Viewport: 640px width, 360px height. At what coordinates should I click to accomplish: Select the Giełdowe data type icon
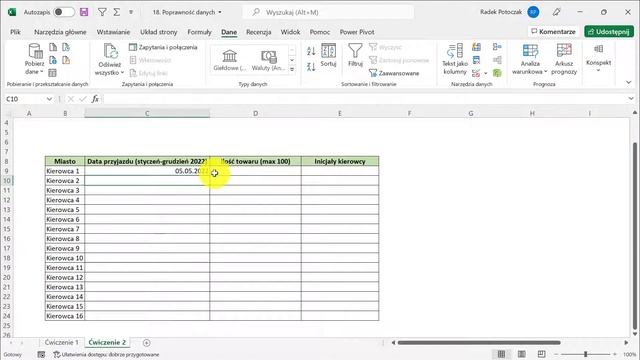229,56
